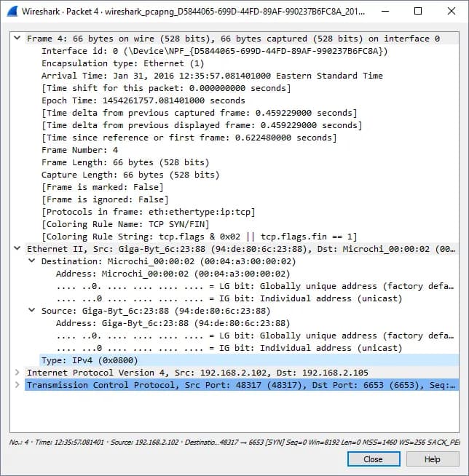Select Capture Length: 66 bytes row

249,175
